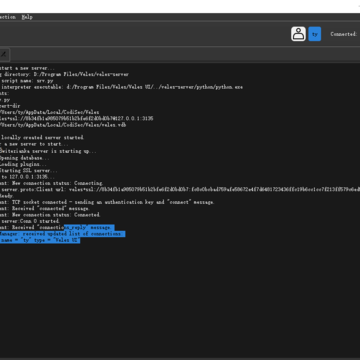Click "server is starting up..." log line
The image size is (360, 360).
click(48, 151)
